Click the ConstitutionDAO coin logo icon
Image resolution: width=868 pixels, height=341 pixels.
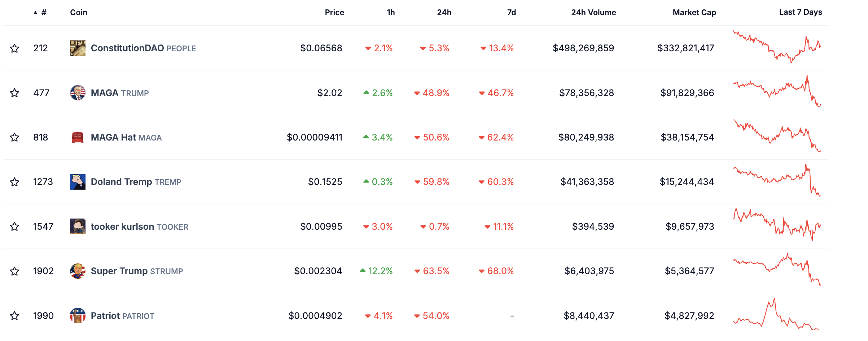coord(78,48)
